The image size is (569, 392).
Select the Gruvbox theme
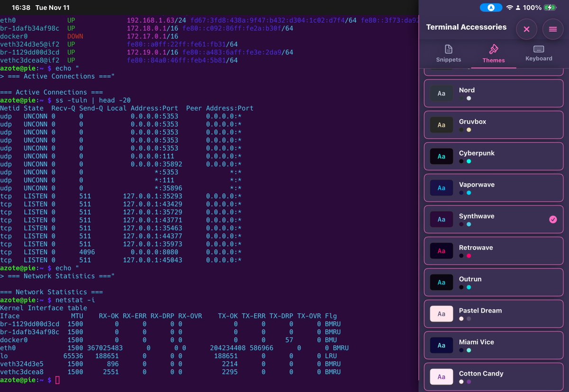pos(494,125)
